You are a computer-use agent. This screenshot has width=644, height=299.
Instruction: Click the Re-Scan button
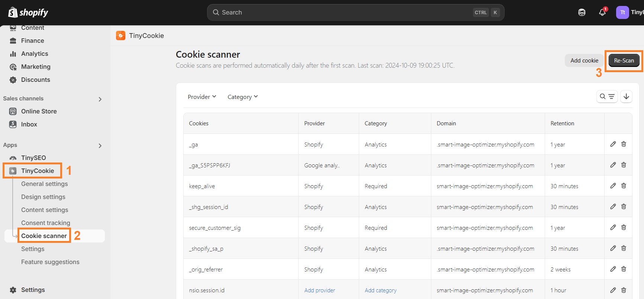[x=624, y=60]
